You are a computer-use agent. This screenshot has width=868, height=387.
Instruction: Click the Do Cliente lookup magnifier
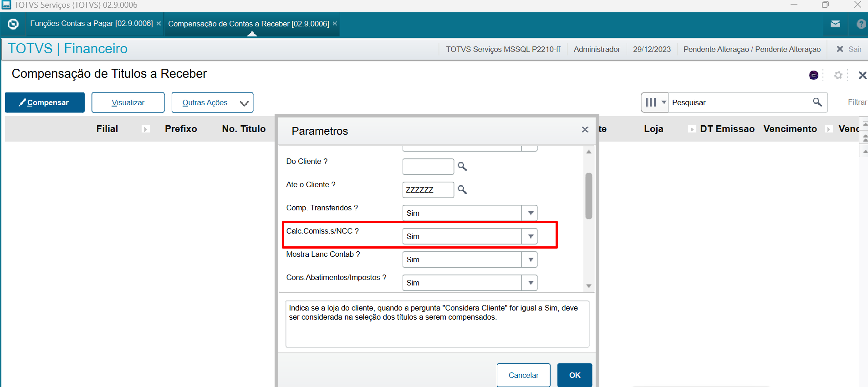coord(462,167)
